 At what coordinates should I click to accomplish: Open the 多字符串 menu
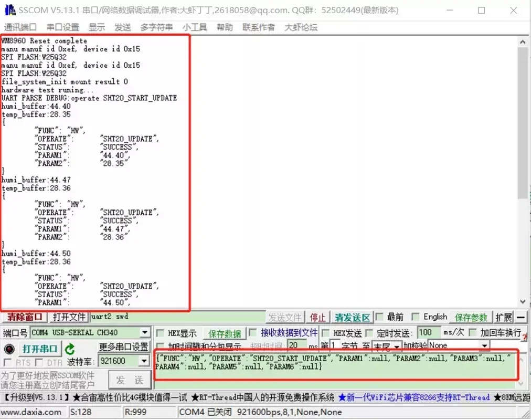pyautogui.click(x=156, y=27)
